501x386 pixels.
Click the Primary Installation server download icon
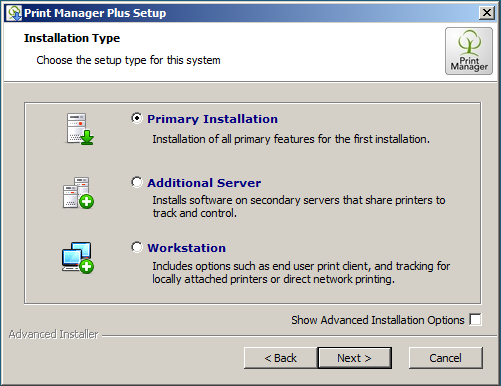tap(79, 129)
